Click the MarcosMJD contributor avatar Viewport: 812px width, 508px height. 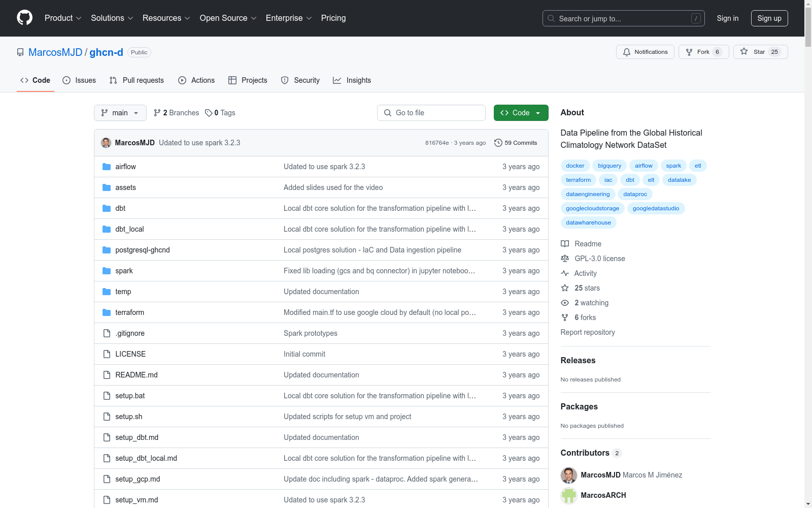pyautogui.click(x=569, y=475)
